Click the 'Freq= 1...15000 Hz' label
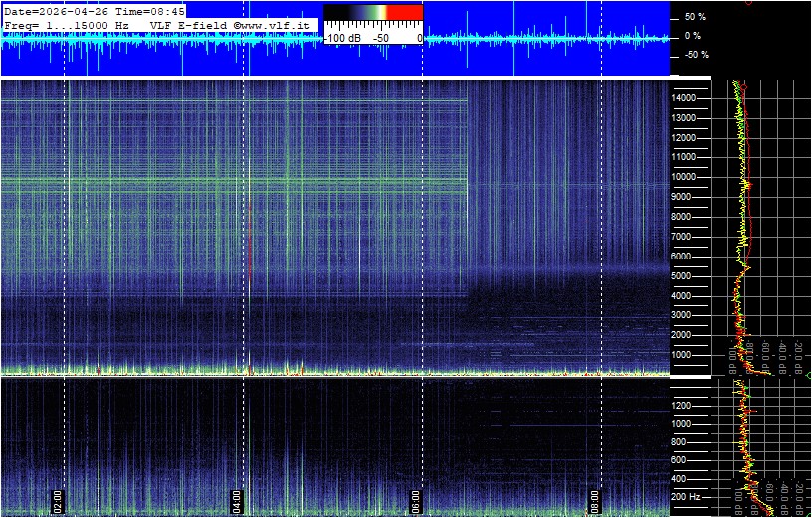The image size is (812, 518). (x=69, y=25)
